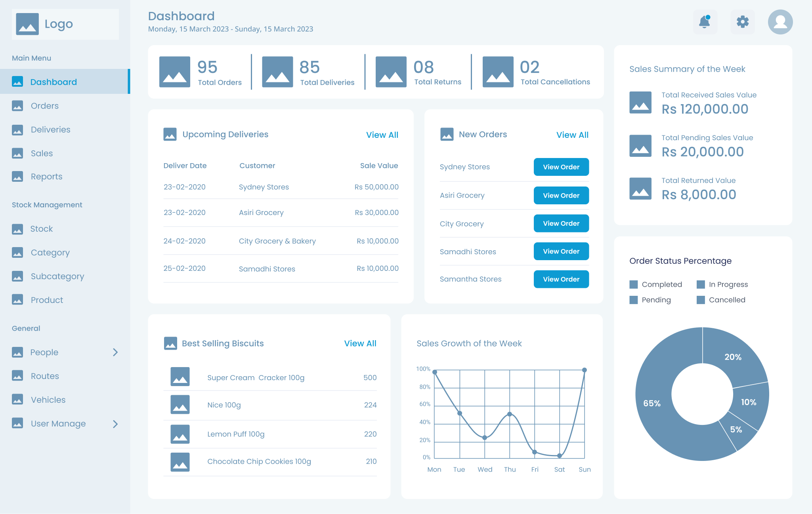The width and height of the screenshot is (812, 514).
Task: Click the Vehicles sidebar icon
Action: [x=18, y=400]
